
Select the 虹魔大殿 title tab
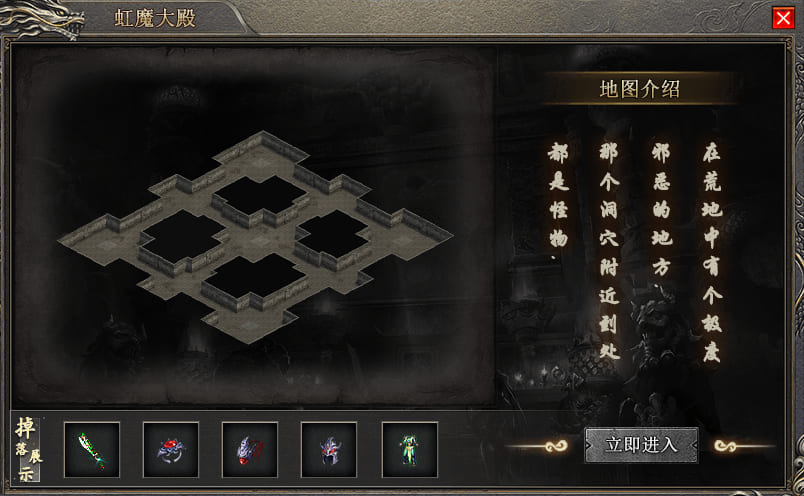[x=155, y=18]
